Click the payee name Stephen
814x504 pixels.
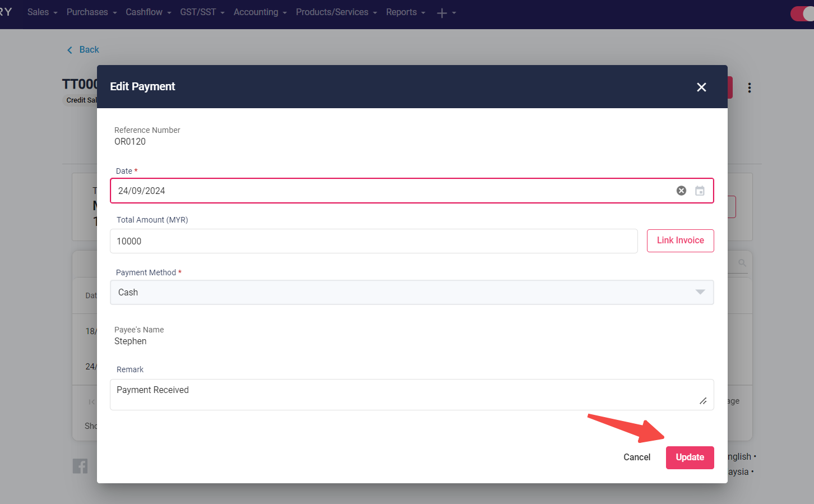pos(131,341)
